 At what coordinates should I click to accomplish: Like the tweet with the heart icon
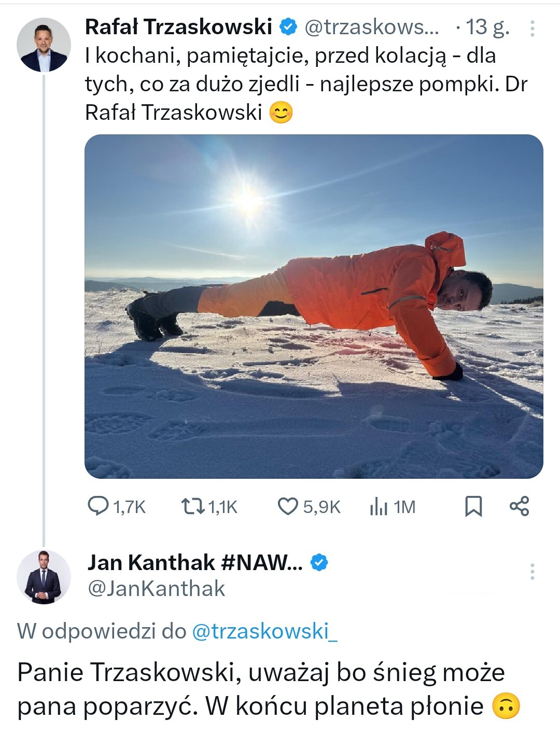pyautogui.click(x=288, y=506)
